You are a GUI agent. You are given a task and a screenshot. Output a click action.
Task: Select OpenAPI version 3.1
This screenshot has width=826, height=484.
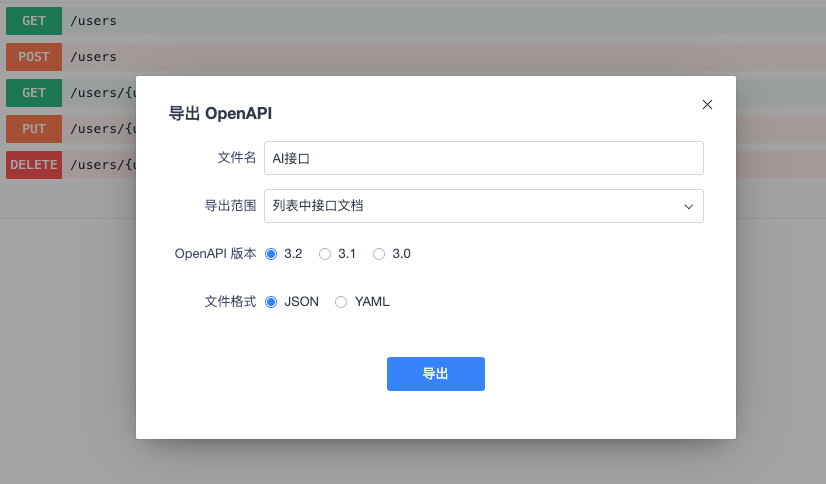point(325,254)
